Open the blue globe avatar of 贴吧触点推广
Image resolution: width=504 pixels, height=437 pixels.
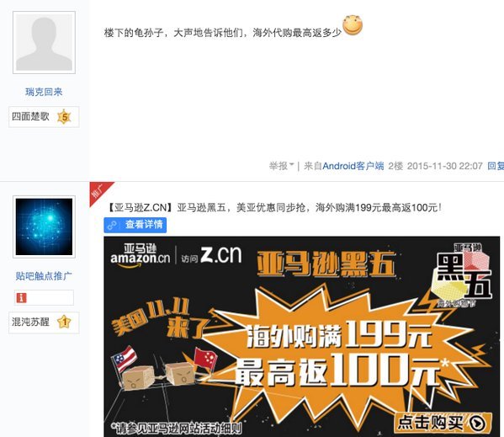(44, 226)
